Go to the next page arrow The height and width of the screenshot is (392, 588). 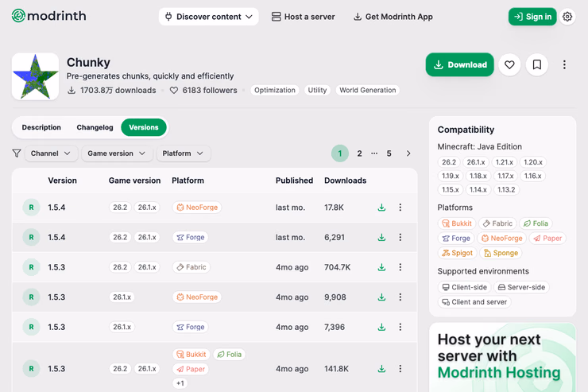click(x=408, y=153)
